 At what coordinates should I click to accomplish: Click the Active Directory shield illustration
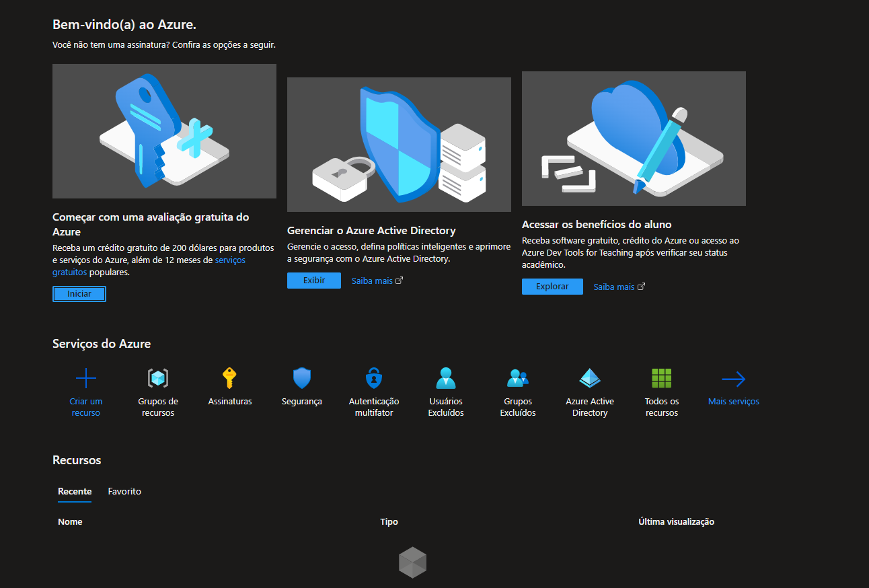(399, 145)
